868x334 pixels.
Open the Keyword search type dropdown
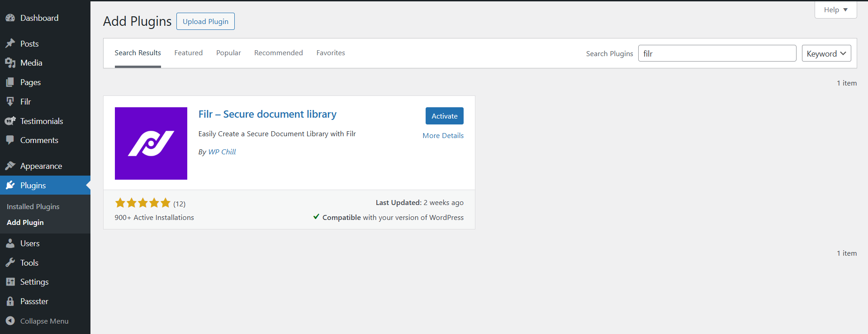(x=826, y=53)
